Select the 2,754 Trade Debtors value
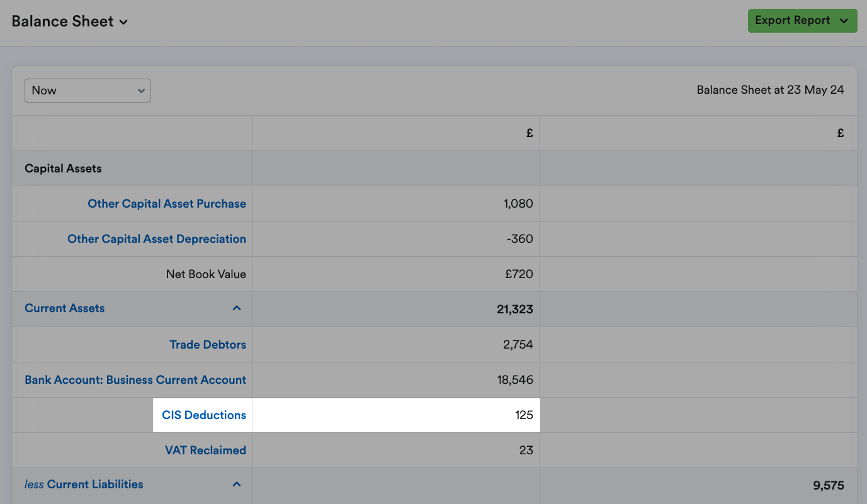 pos(518,345)
